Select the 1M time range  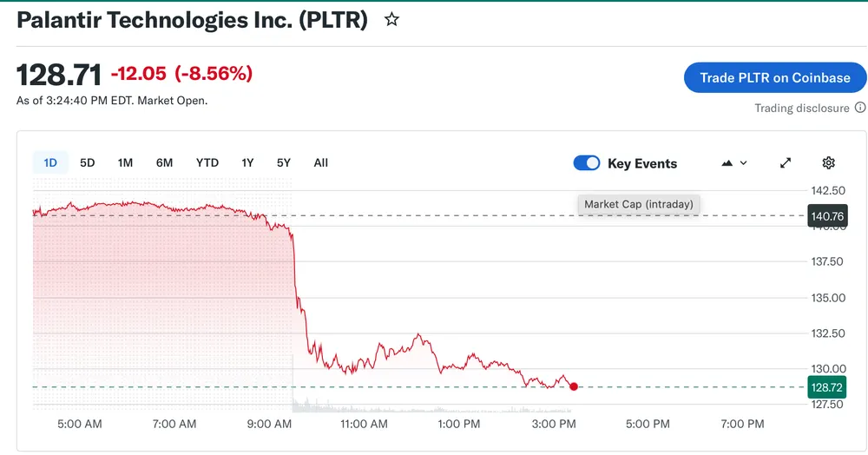click(125, 162)
